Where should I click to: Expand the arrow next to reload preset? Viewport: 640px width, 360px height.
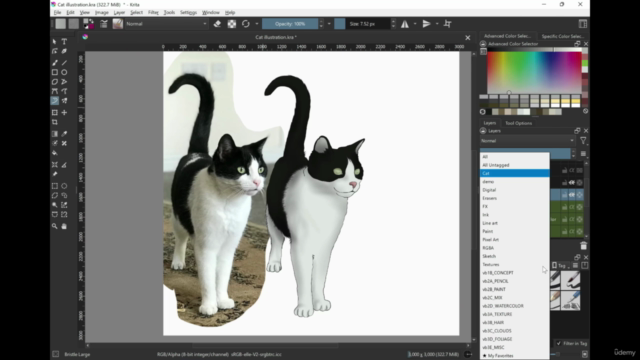click(x=257, y=24)
